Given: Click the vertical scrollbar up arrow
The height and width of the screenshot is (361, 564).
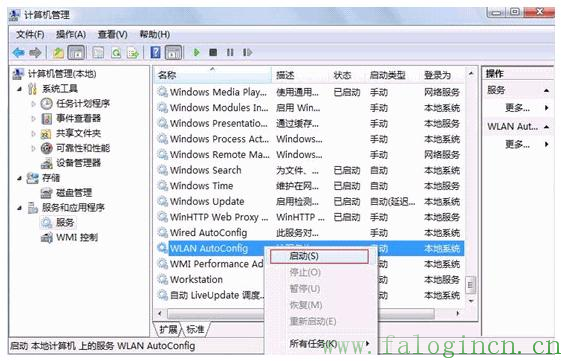Looking at the screenshot, I should (470, 74).
